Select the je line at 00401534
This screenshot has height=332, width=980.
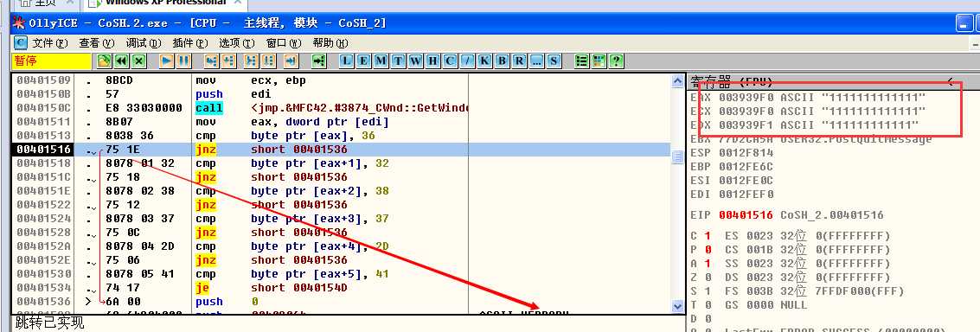pos(341,288)
